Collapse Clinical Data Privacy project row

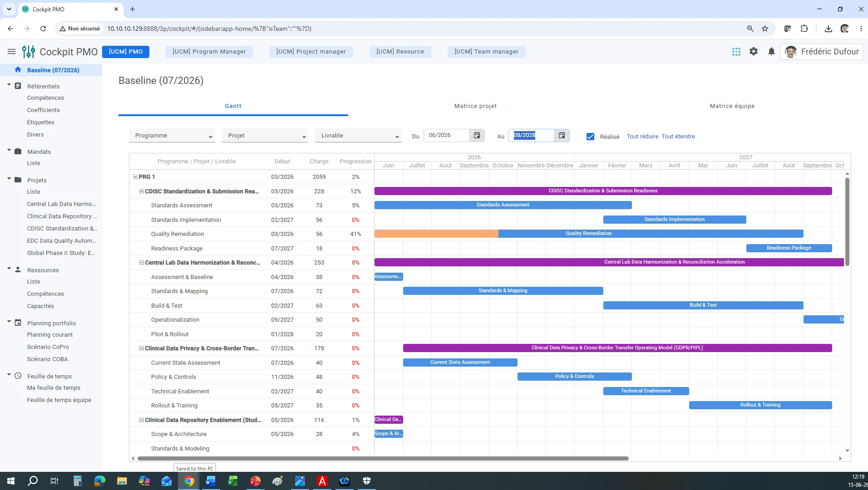point(141,348)
